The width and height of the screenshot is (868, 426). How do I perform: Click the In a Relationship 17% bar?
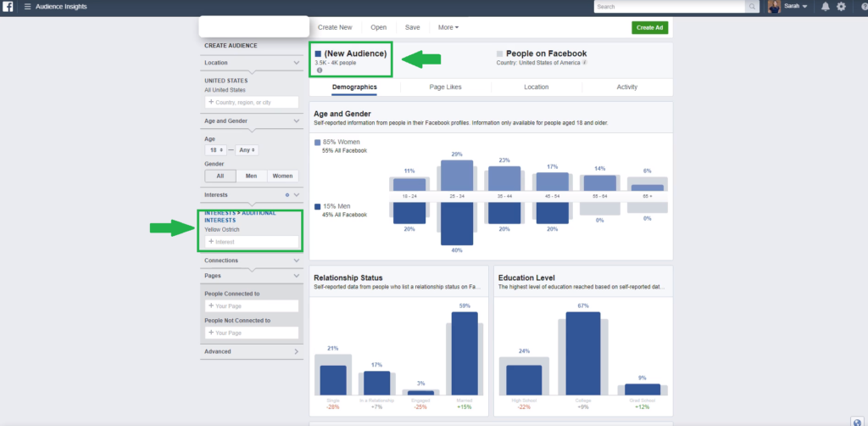(376, 383)
